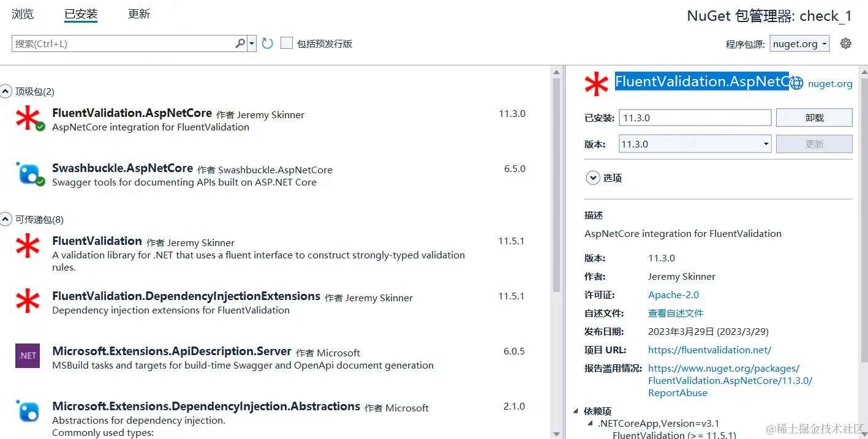868x439 pixels.
Task: Collapse the 顶级包(2) group
Action: [6, 91]
